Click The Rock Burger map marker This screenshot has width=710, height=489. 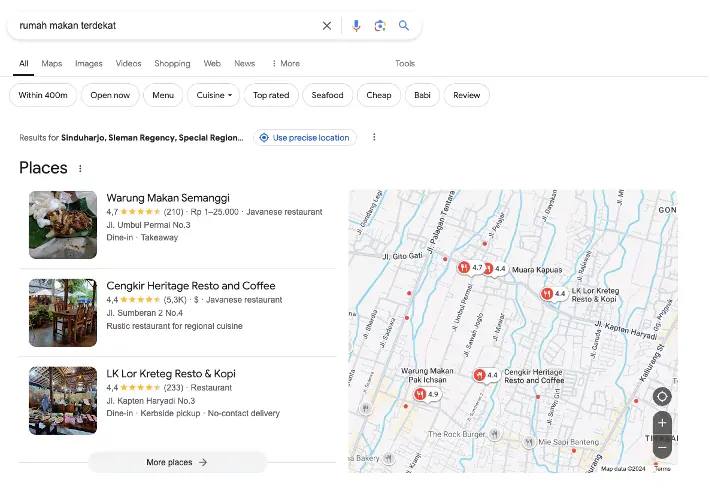click(495, 434)
